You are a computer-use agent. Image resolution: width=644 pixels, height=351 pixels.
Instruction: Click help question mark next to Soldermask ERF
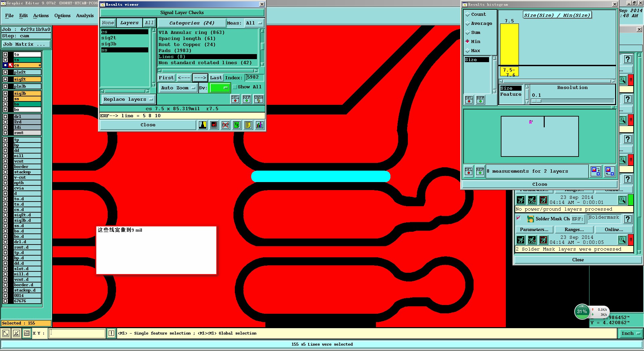click(x=628, y=219)
